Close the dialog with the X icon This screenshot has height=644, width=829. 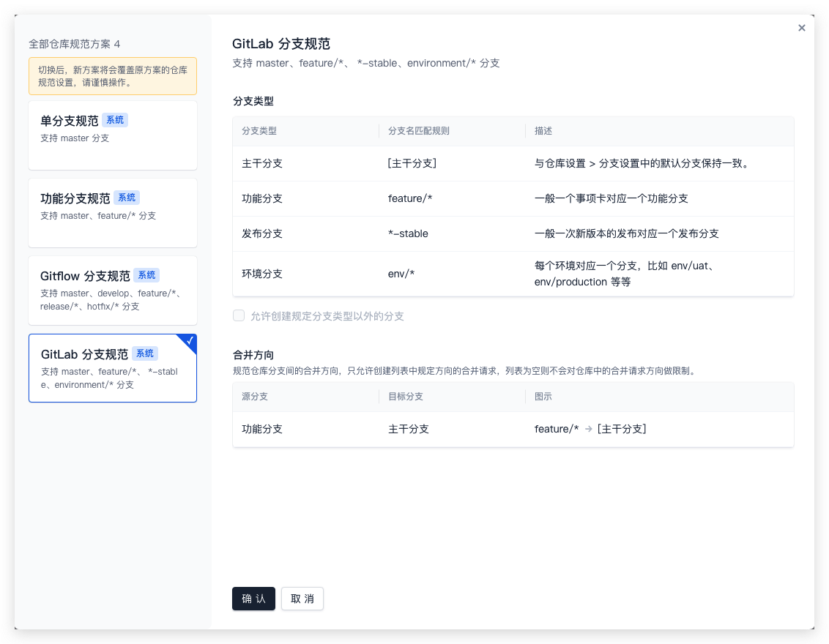coord(801,28)
